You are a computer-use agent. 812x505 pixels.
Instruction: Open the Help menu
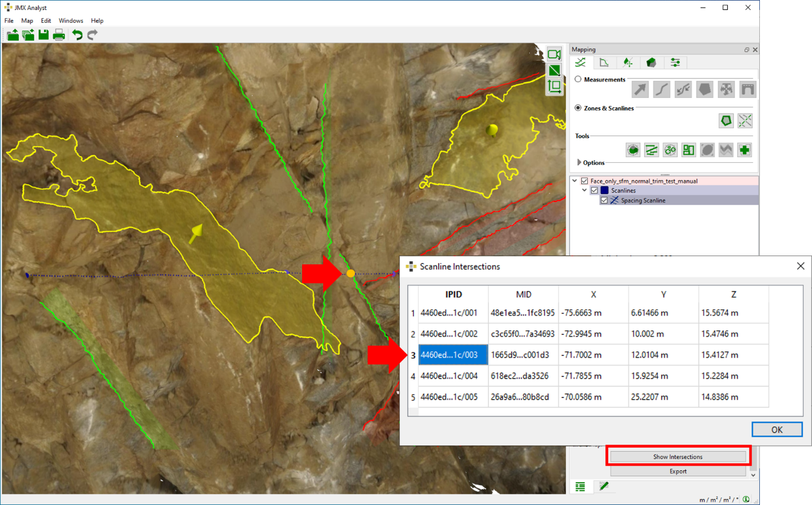coord(97,21)
